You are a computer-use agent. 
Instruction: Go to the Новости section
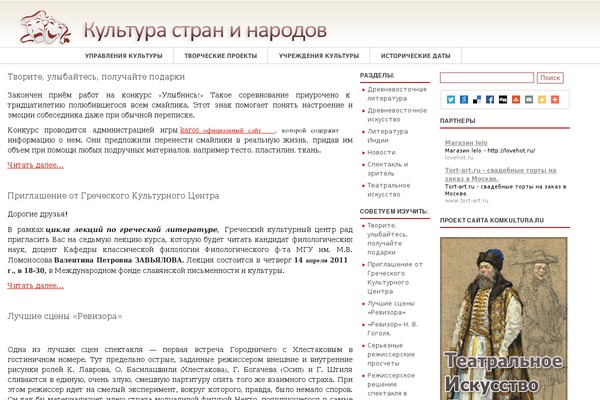tap(382, 152)
